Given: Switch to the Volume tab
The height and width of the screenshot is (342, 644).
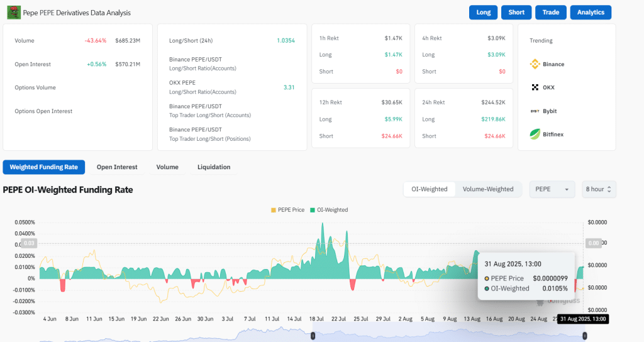Looking at the screenshot, I should pyautogui.click(x=167, y=167).
